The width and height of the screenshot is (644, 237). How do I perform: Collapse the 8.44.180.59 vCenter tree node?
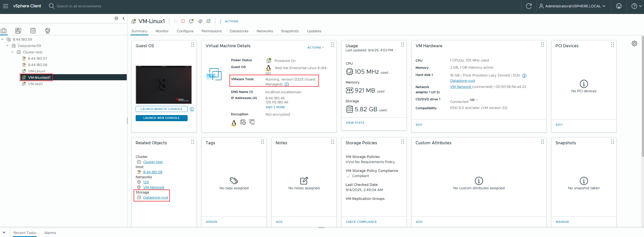(2, 39)
